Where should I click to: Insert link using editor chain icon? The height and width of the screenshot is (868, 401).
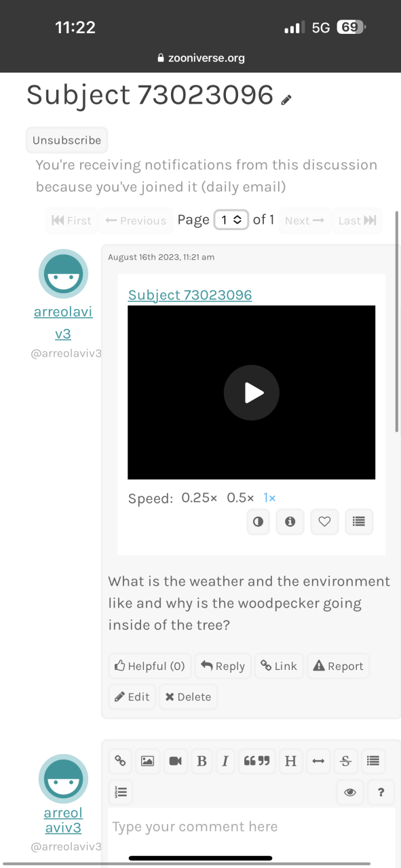pos(120,761)
